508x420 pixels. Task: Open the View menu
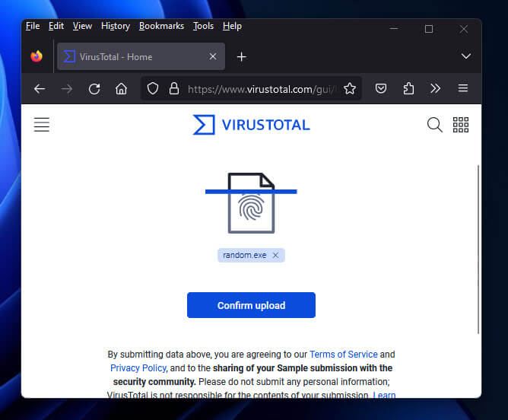coord(82,26)
